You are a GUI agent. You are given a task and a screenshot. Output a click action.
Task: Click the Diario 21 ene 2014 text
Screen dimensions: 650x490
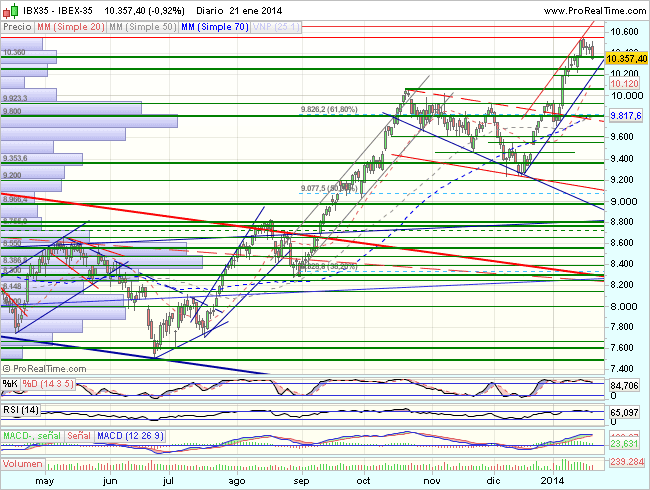(x=239, y=11)
